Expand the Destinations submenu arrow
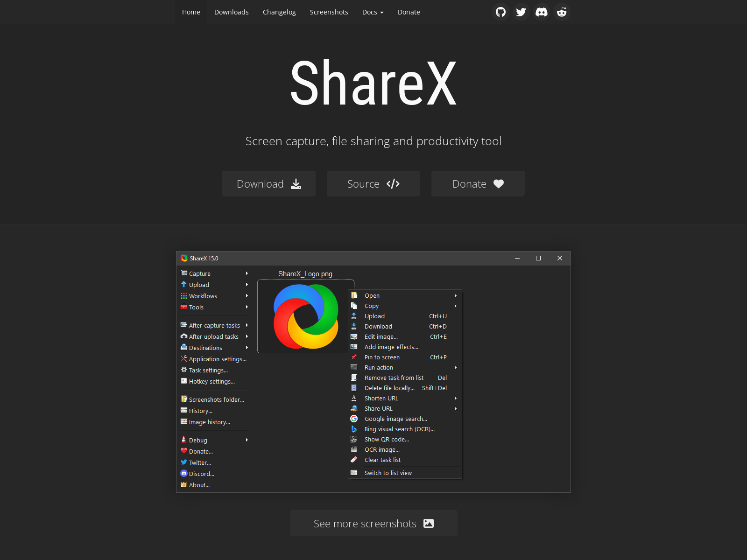The image size is (747, 560). pyautogui.click(x=247, y=348)
